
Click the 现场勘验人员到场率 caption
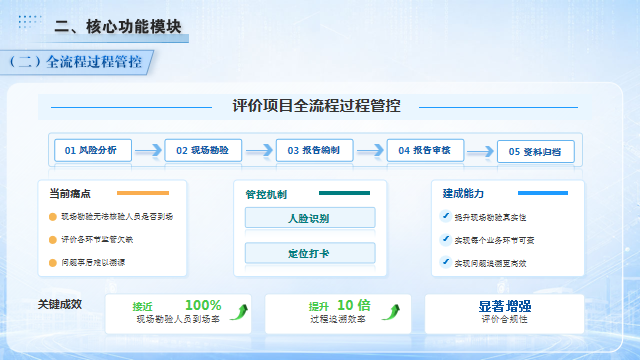178,319
